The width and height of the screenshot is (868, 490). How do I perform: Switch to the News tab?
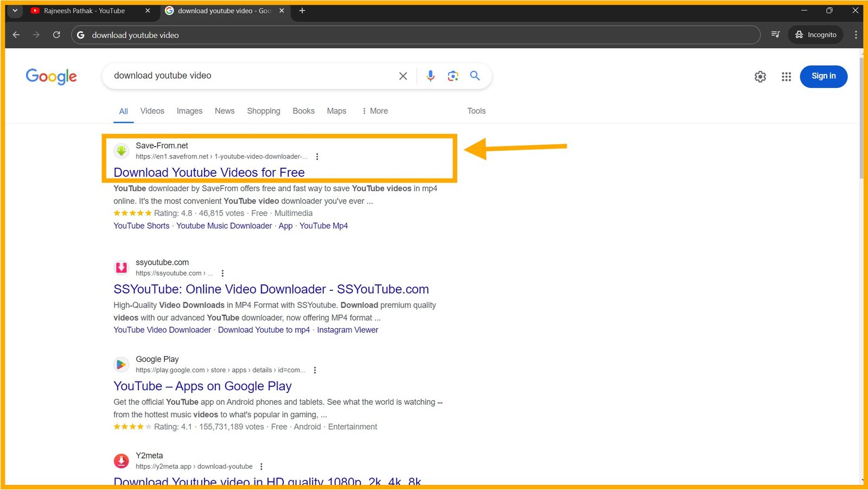(225, 111)
